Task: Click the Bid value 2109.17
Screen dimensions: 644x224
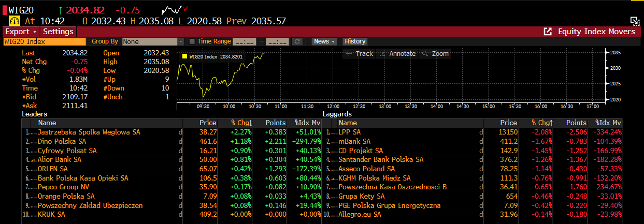Action: tap(75, 97)
